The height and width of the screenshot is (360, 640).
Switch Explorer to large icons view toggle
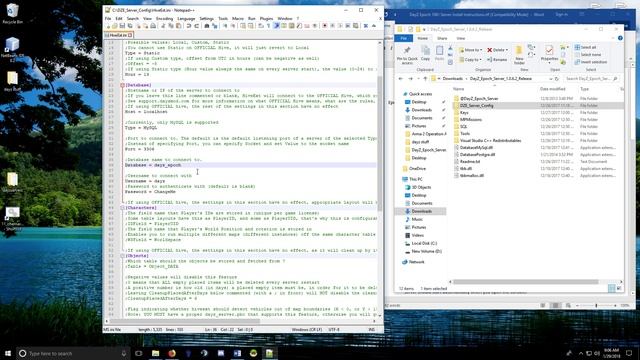[619, 288]
